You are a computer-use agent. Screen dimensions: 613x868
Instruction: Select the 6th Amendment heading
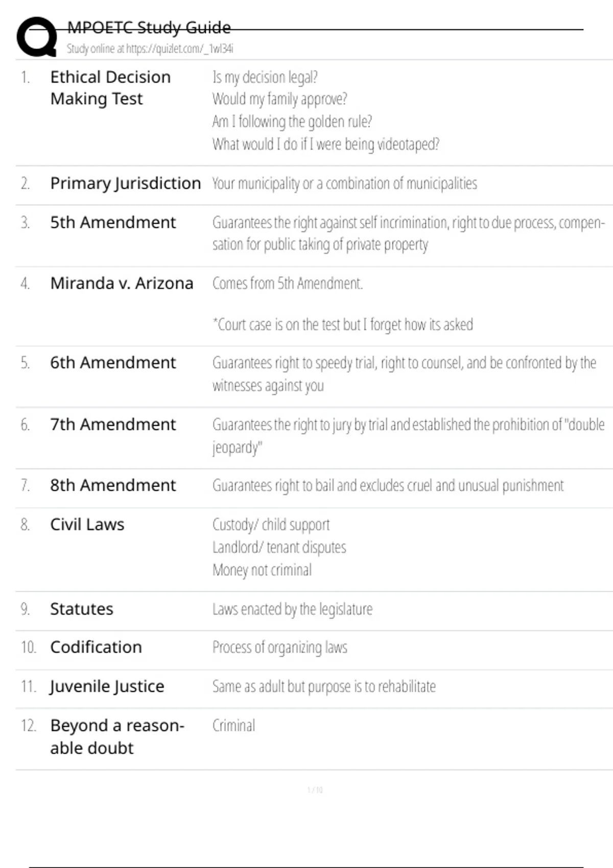(x=112, y=363)
